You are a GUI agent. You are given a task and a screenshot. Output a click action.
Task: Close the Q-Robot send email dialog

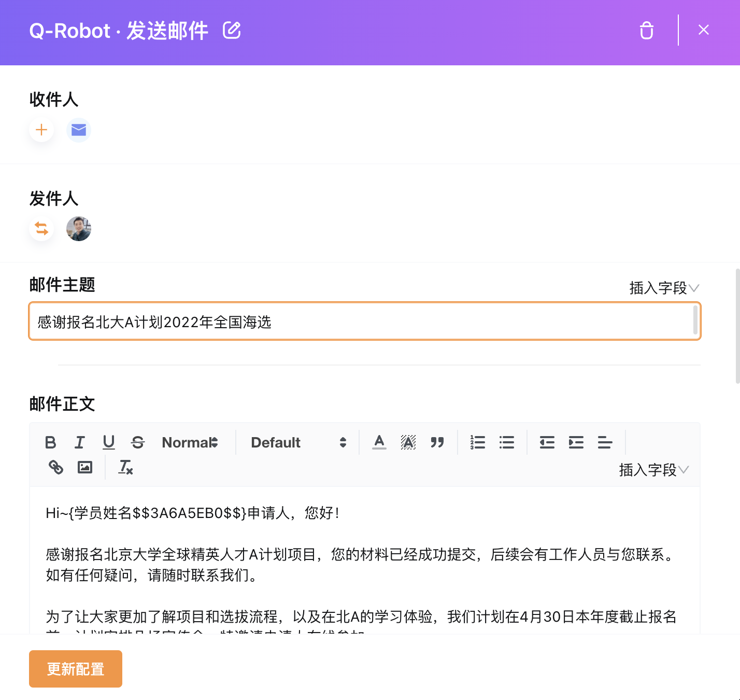[703, 30]
